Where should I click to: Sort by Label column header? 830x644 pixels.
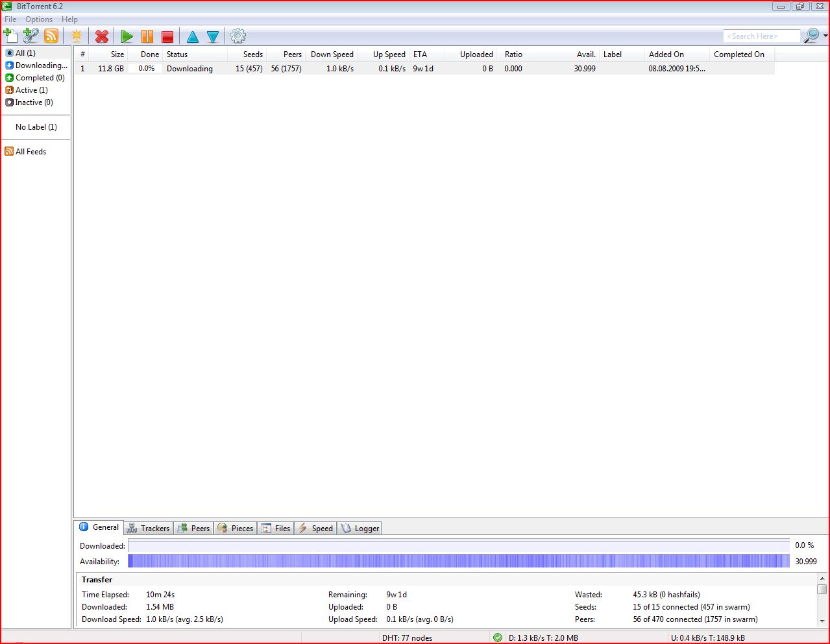pos(622,54)
